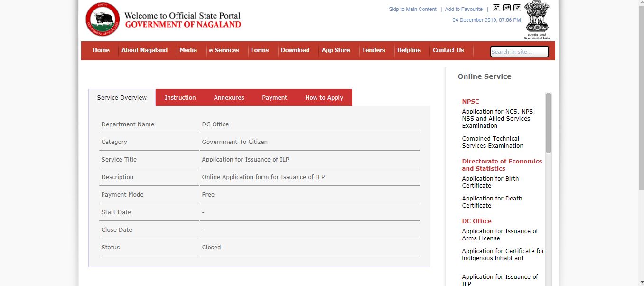The image size is (644, 286).
Task: Click the Skip to Main Content link
Action: (412, 9)
